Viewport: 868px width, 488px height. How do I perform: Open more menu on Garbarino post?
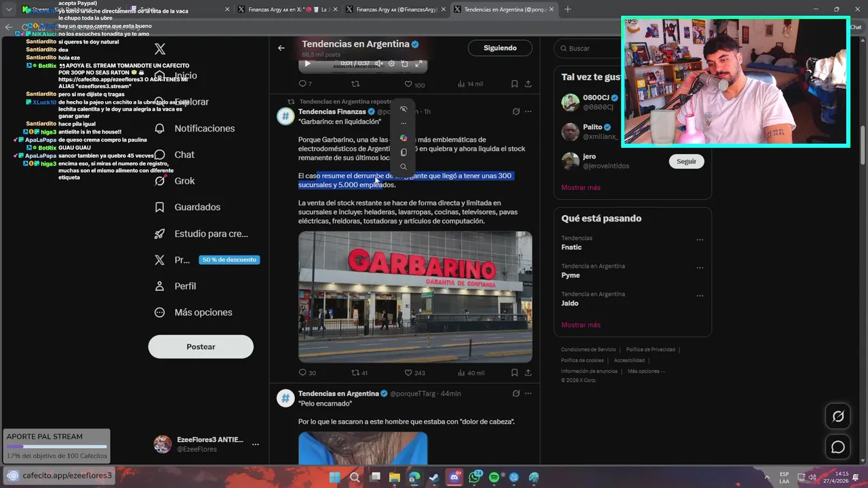point(528,111)
